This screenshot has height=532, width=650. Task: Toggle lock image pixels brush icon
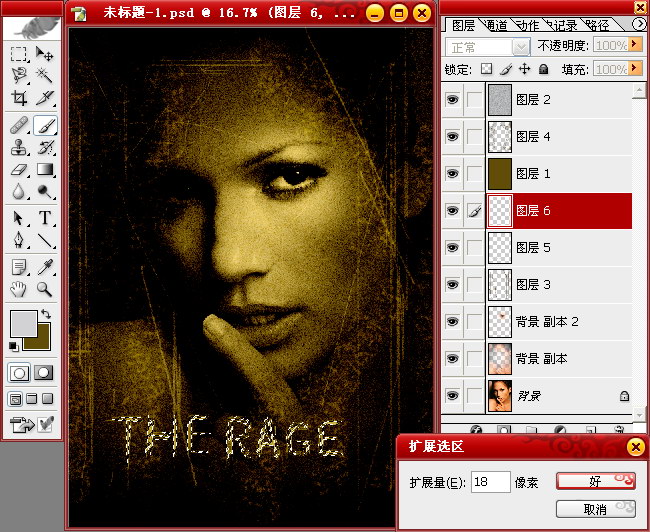pos(506,69)
